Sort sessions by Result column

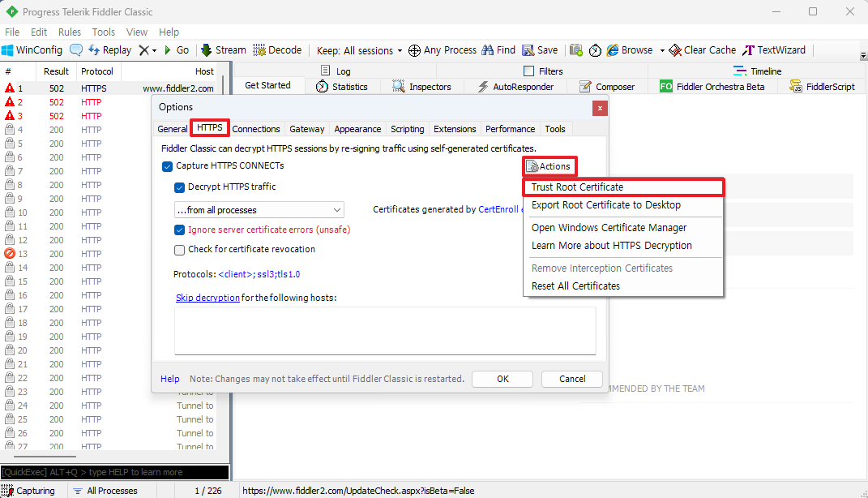click(56, 71)
